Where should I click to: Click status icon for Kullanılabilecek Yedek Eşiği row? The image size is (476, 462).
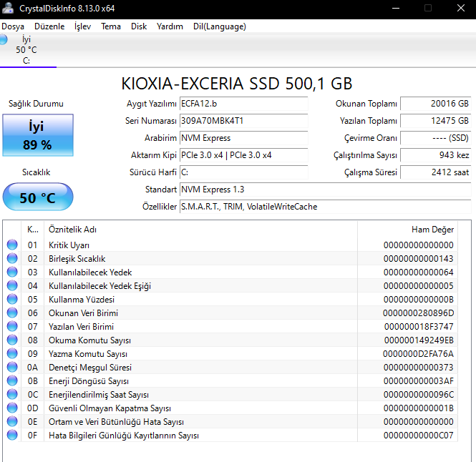(12, 285)
